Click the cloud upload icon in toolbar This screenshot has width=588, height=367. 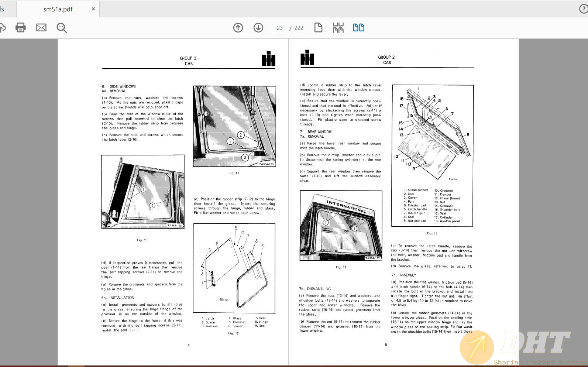coord(3,28)
